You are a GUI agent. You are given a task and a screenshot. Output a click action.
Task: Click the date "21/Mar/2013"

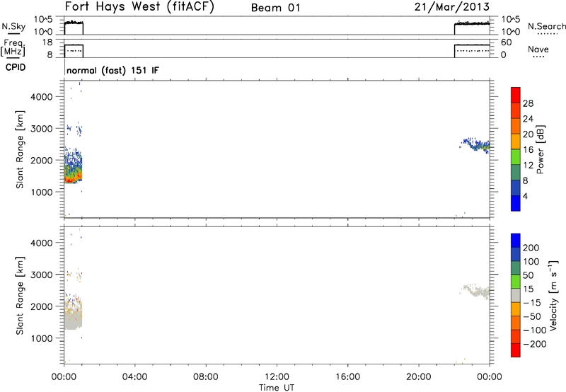(452, 7)
